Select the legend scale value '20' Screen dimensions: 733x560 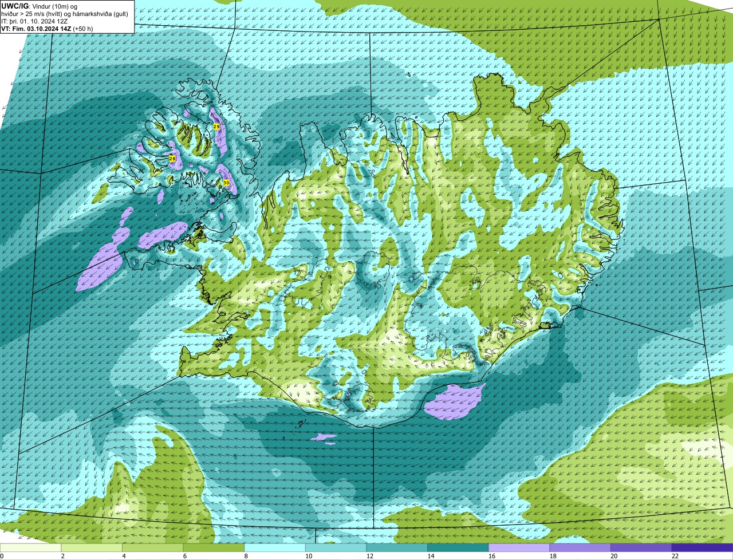click(x=614, y=556)
